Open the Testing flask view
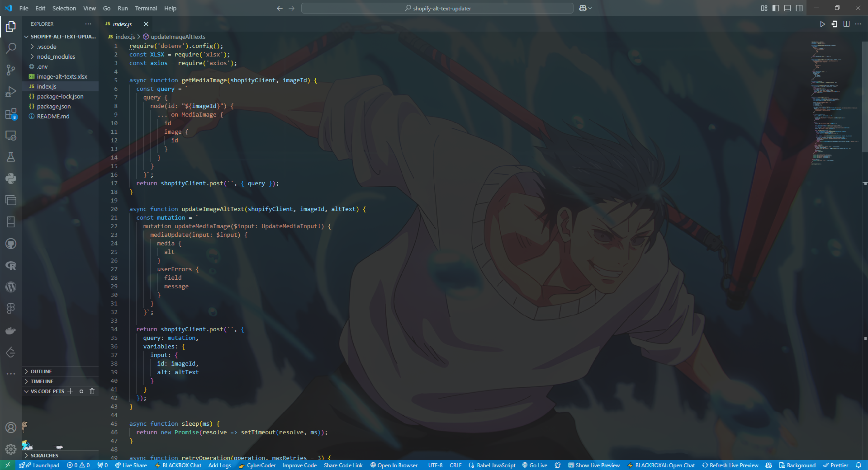This screenshot has width=868, height=470. coord(11,157)
